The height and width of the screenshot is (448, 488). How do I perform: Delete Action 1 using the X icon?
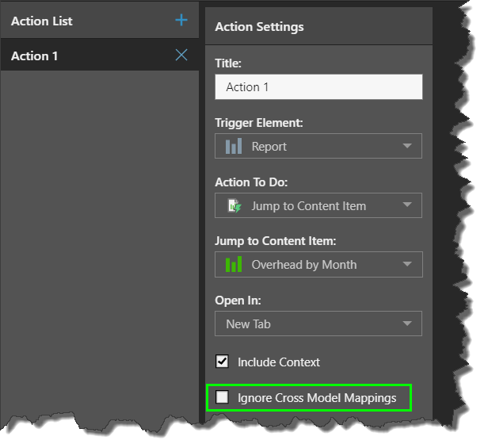point(181,56)
